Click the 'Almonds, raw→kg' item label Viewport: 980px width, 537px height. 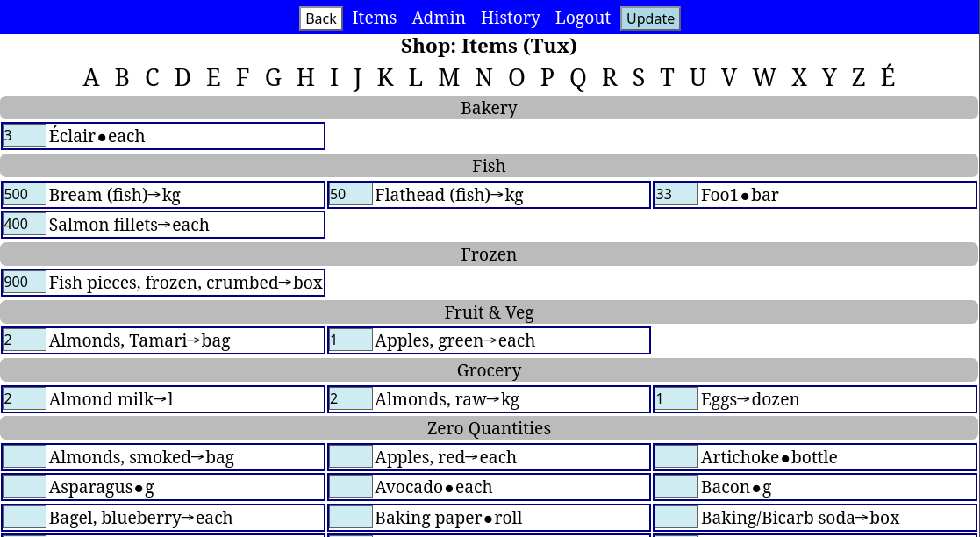[x=447, y=399]
